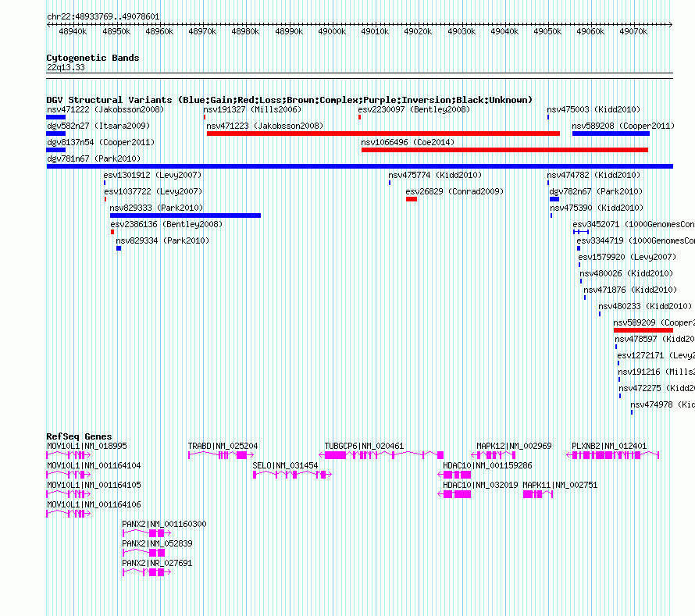
Task: Click nsv471876 (Kidd2010) label
Action: [x=630, y=290]
